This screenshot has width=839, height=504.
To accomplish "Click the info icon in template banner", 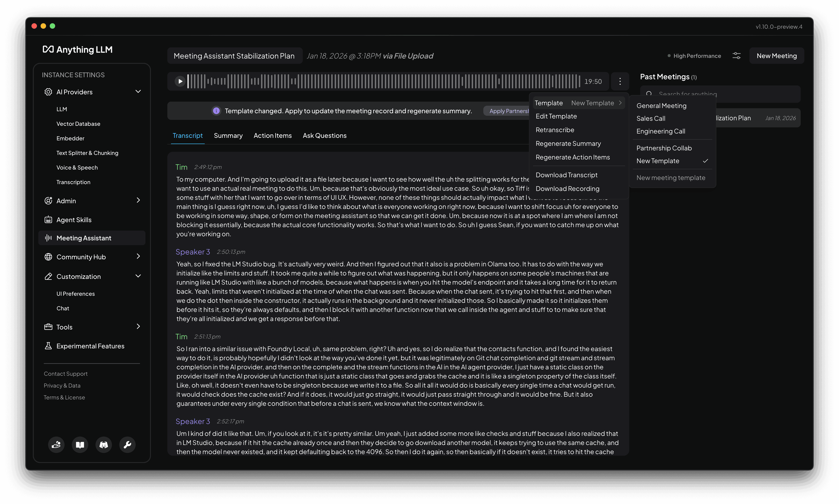I will tap(216, 111).
